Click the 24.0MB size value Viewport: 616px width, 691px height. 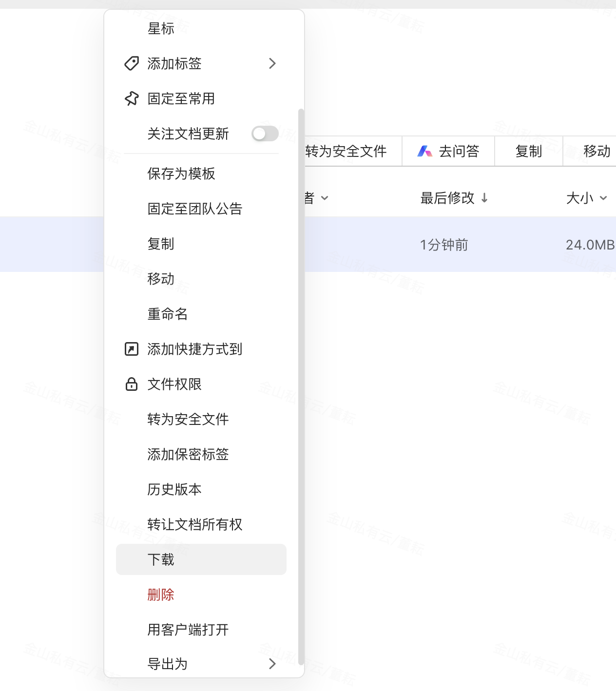tap(590, 245)
